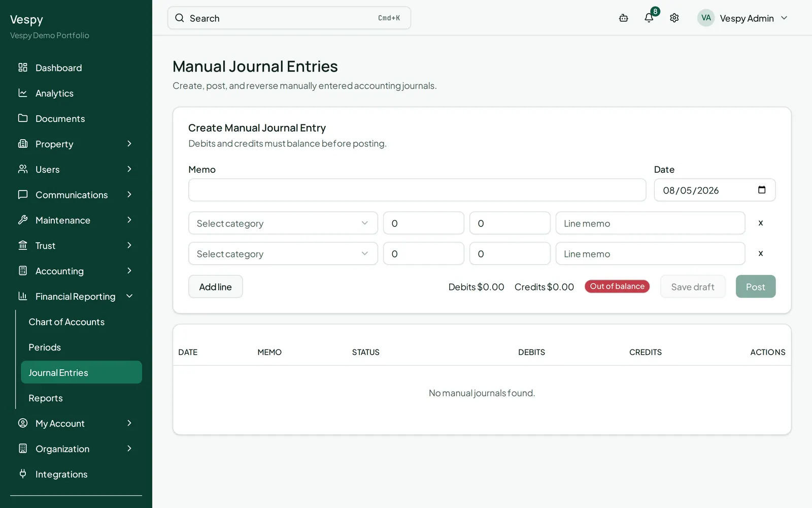Click the search magnifier icon
Viewport: 812px width, 508px height.
(x=180, y=18)
